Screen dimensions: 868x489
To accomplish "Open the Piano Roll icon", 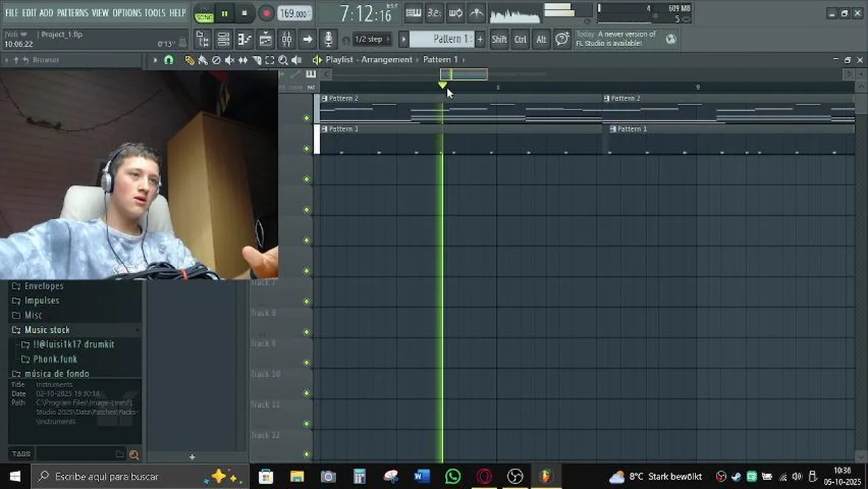I will pyautogui.click(x=245, y=39).
